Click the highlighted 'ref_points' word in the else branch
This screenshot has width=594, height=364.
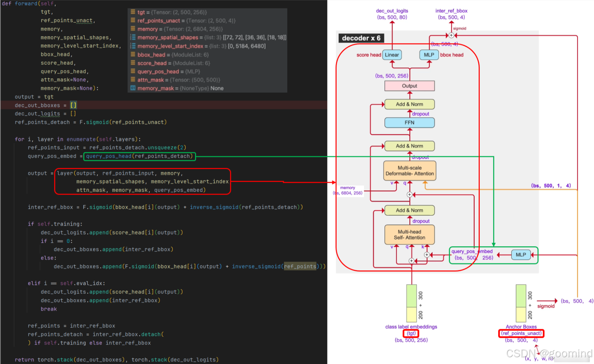pos(300,266)
